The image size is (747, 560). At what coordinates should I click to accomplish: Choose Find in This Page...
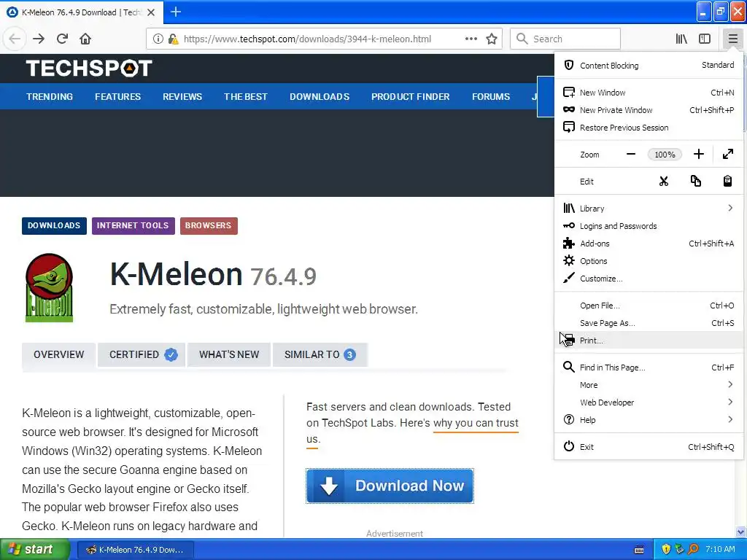[649, 367]
